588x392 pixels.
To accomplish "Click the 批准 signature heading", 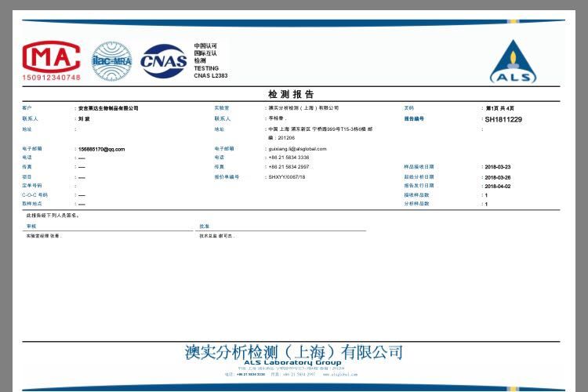I will tap(205, 227).
